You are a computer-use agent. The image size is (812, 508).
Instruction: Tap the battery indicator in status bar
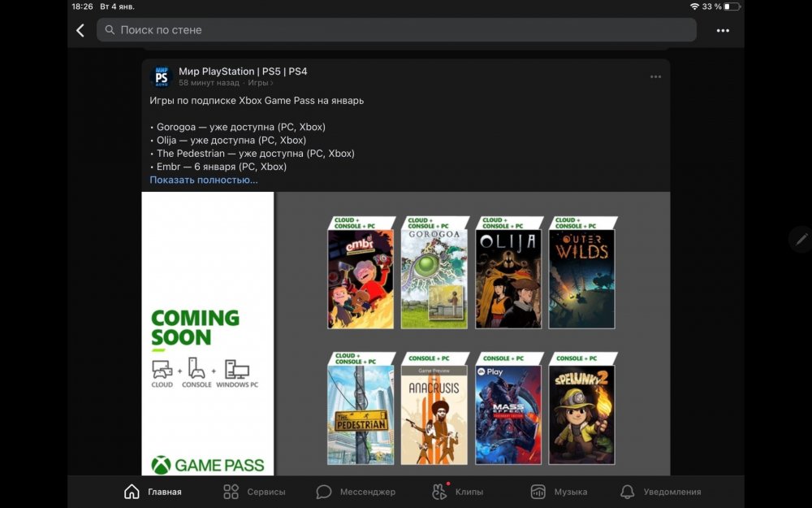coord(732,7)
